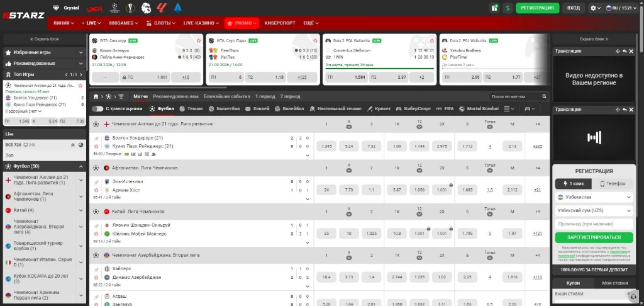644x306 pixels.
Task: Collapse the Футбол (50) sidebar section
Action: point(81,167)
